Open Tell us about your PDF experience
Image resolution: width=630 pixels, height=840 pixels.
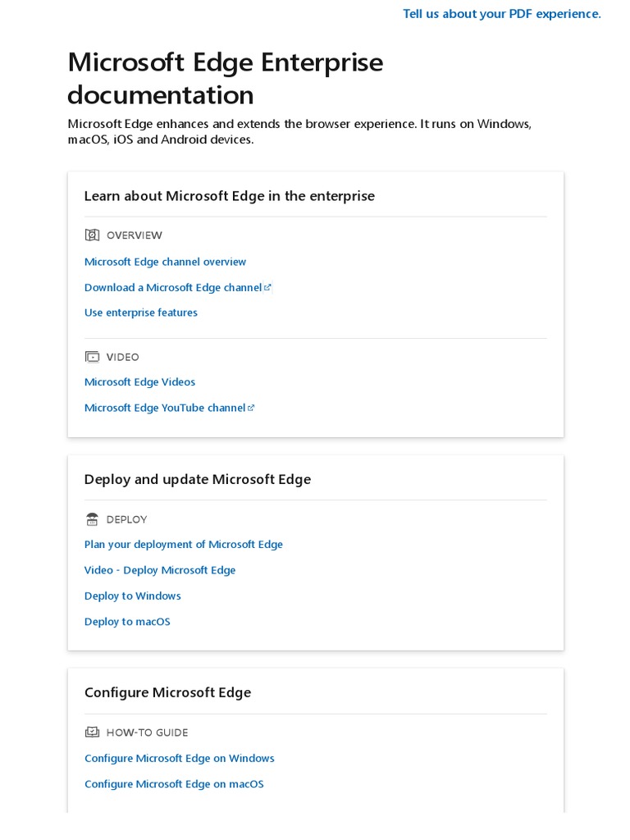501,14
